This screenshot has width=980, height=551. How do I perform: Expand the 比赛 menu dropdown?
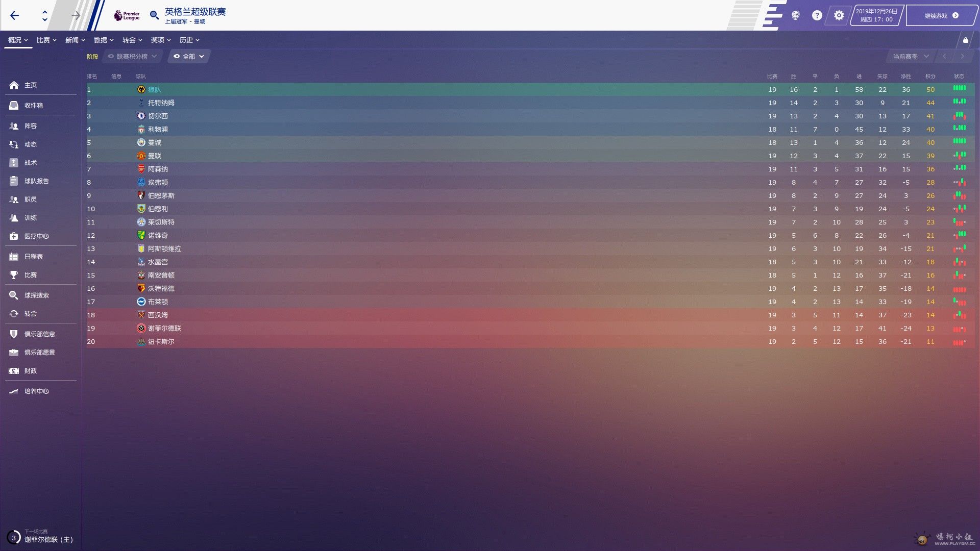click(x=46, y=40)
